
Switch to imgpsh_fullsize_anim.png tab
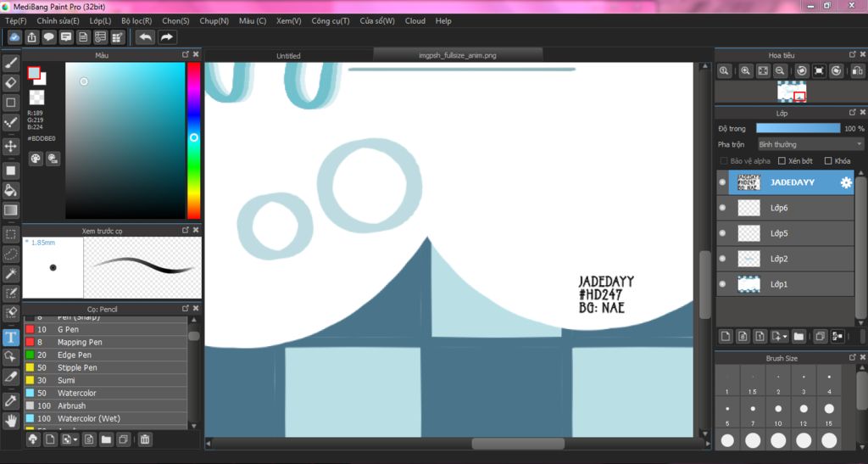457,55
